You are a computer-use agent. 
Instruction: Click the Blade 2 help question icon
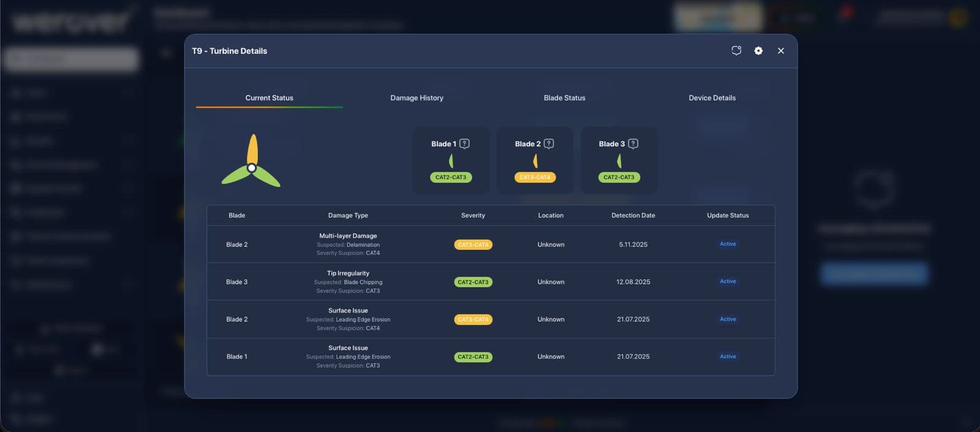549,143
